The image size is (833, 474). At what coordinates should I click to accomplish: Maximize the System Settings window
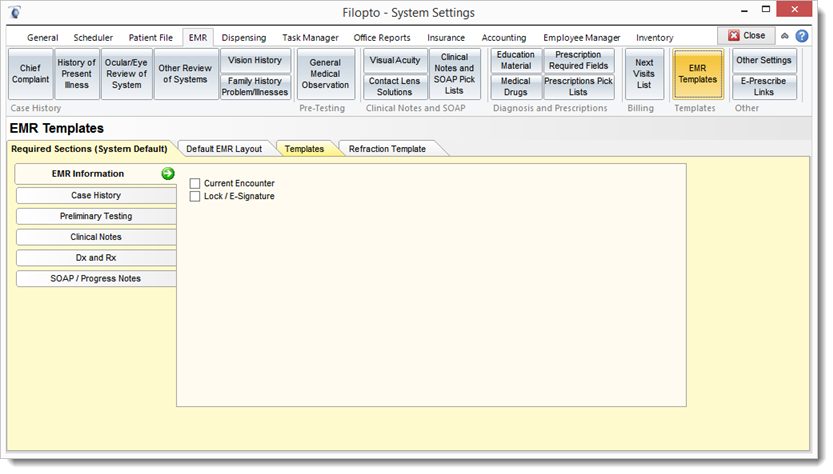[x=766, y=9]
